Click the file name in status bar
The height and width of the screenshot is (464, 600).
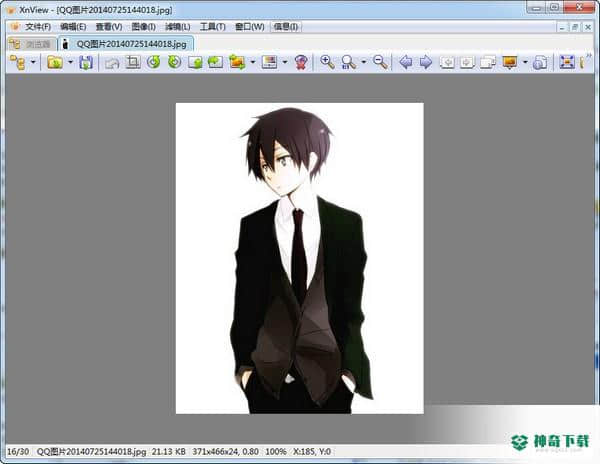[91, 452]
